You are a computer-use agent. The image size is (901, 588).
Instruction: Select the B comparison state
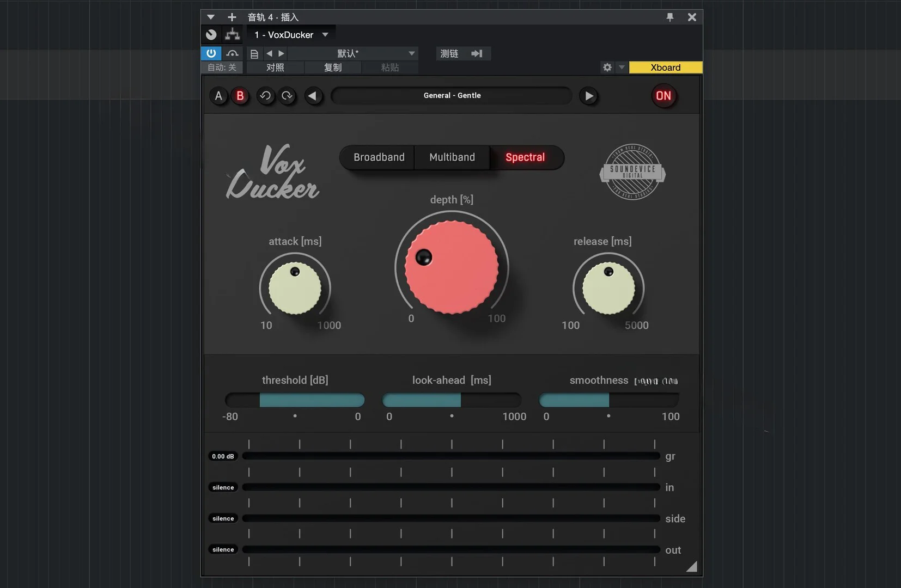point(240,96)
